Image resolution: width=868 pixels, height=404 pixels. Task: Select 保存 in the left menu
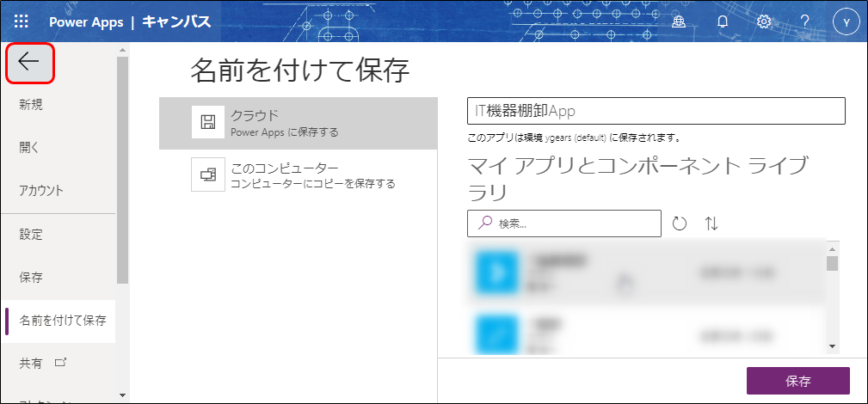[31, 278]
